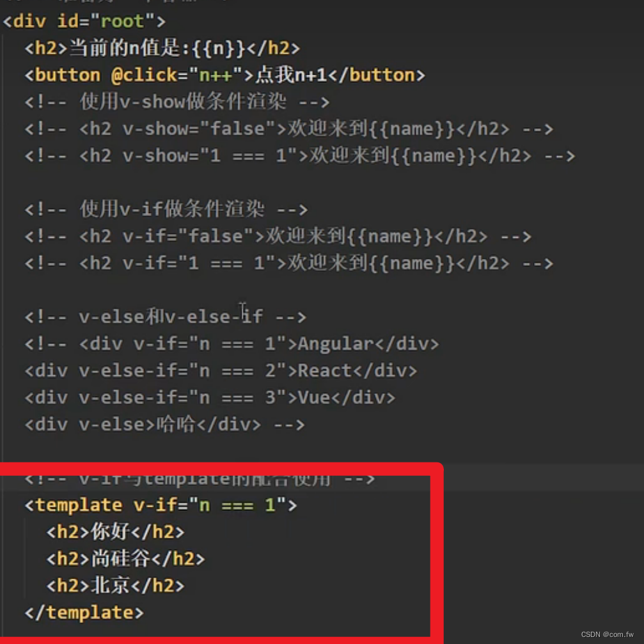Click the button line with @click="n++"
The height and width of the screenshot is (644, 644).
pyautogui.click(x=224, y=75)
